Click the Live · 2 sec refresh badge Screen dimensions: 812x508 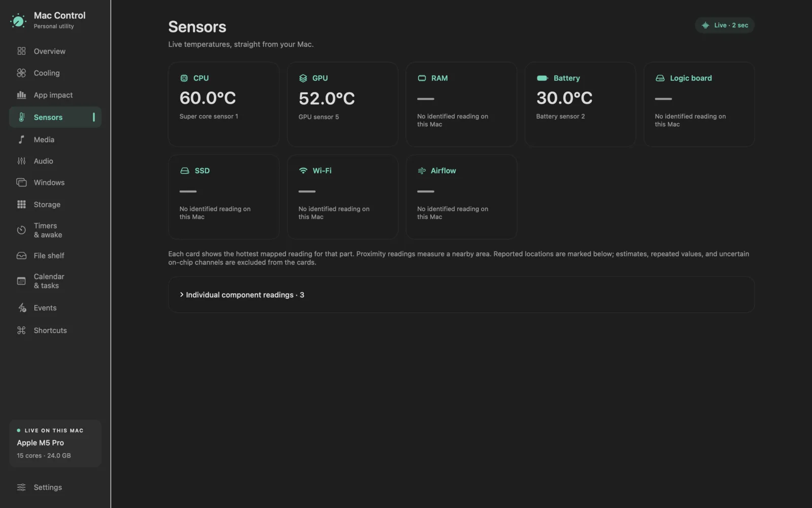point(725,25)
